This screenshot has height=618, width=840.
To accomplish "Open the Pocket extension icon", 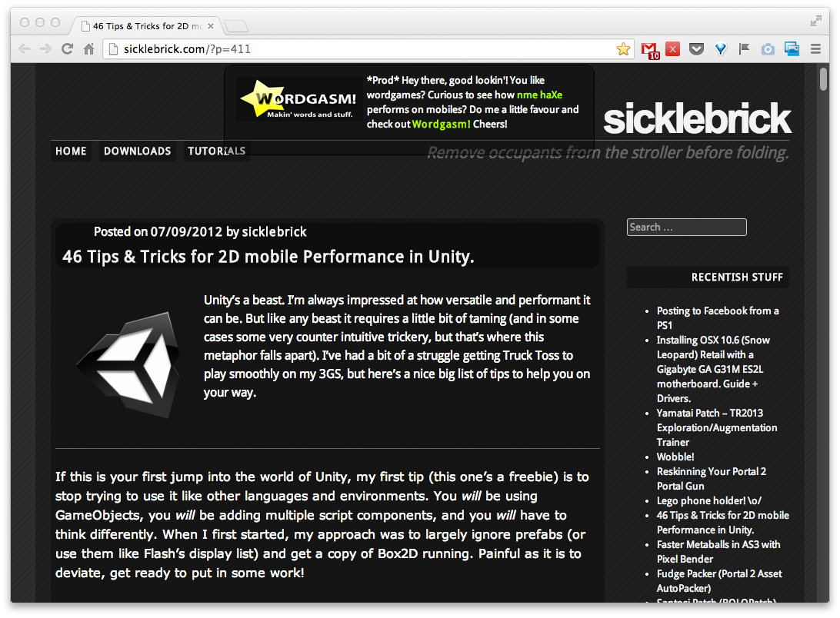I will (x=696, y=49).
